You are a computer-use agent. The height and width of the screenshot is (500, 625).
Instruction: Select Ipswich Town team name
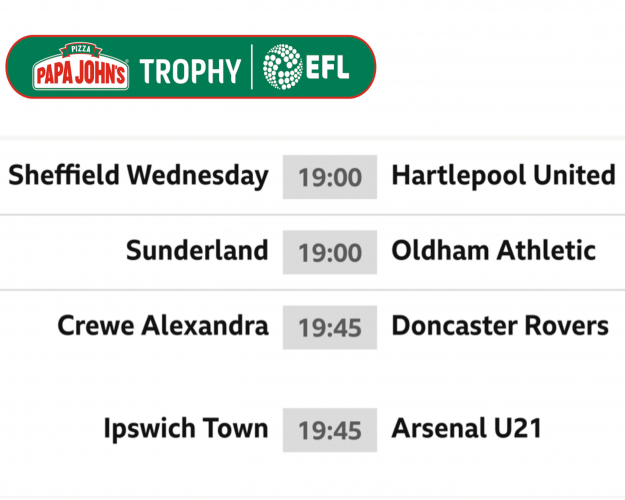tap(186, 429)
